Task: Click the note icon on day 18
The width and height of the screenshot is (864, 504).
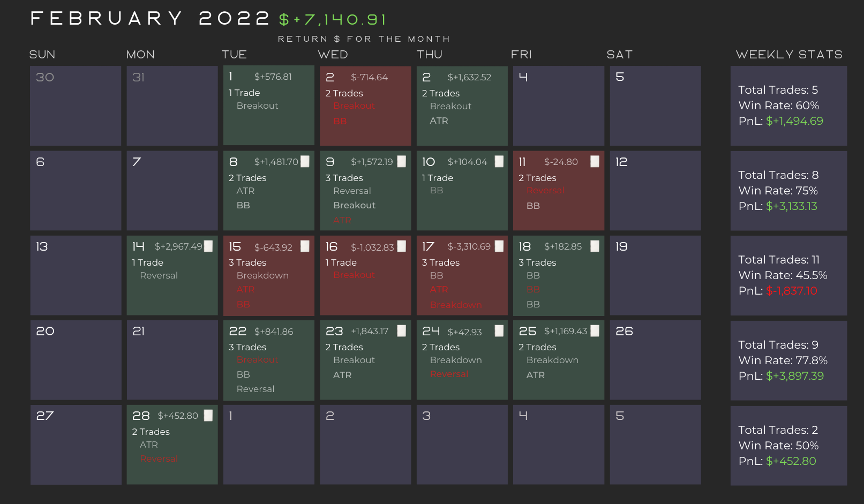Action: coord(595,246)
